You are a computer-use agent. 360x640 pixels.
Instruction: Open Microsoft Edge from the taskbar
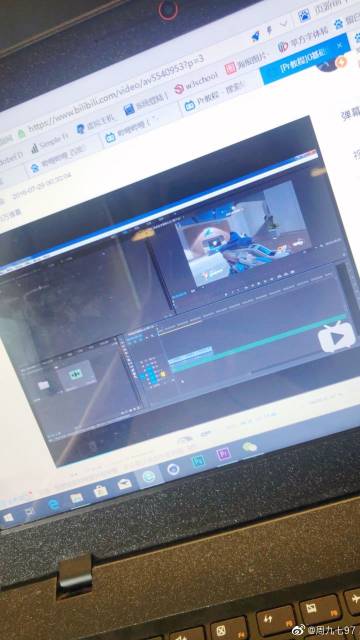click(x=53, y=504)
